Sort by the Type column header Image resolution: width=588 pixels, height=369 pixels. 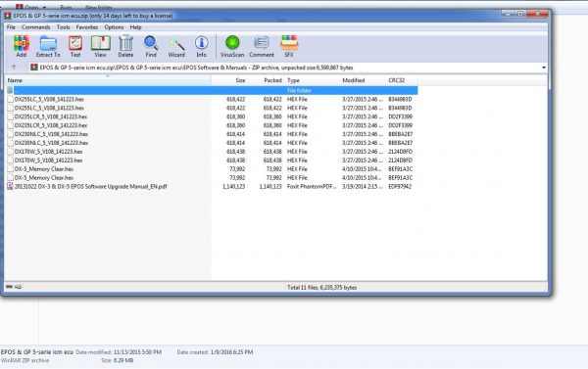tap(312, 80)
